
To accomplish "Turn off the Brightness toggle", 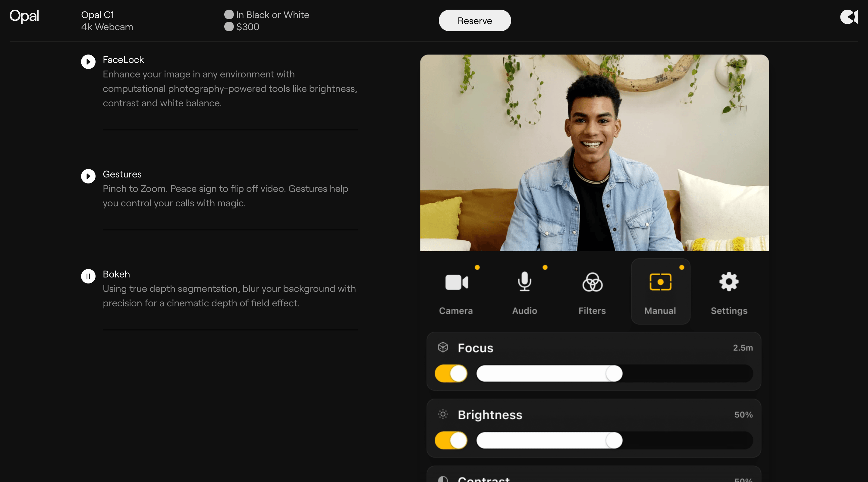I will (451, 440).
